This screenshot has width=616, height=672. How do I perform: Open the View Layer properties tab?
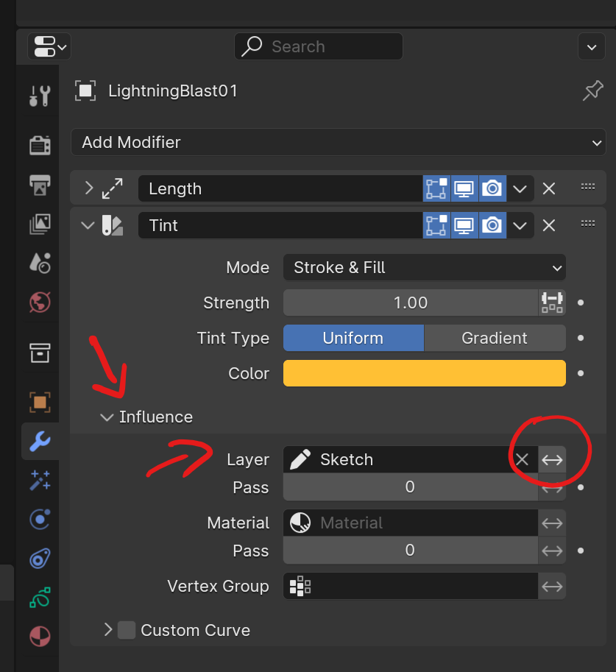point(40,224)
